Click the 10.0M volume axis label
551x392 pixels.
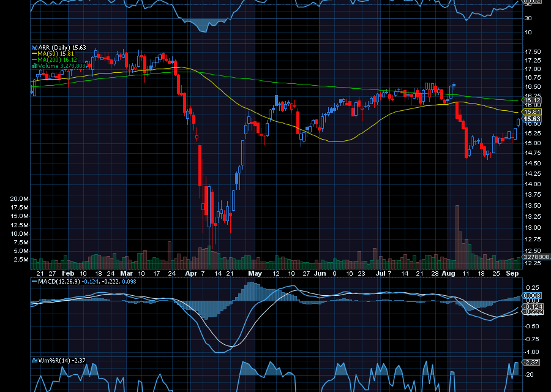tap(20, 234)
